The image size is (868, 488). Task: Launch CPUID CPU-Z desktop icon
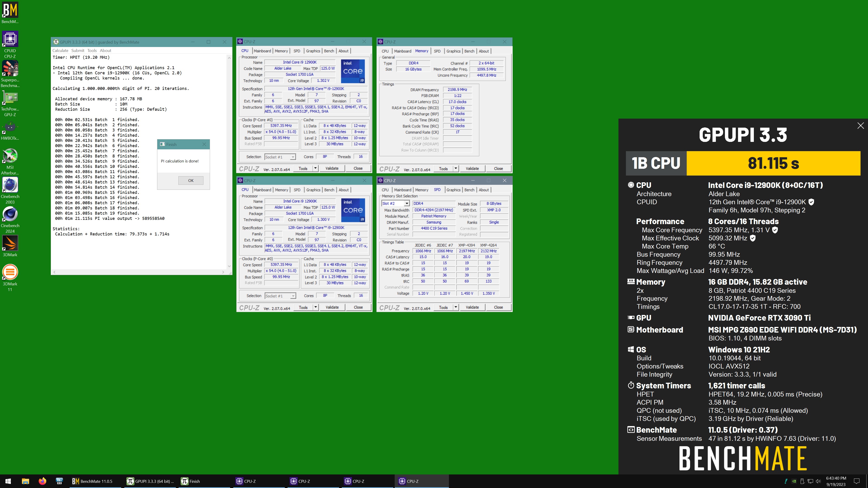tap(10, 45)
